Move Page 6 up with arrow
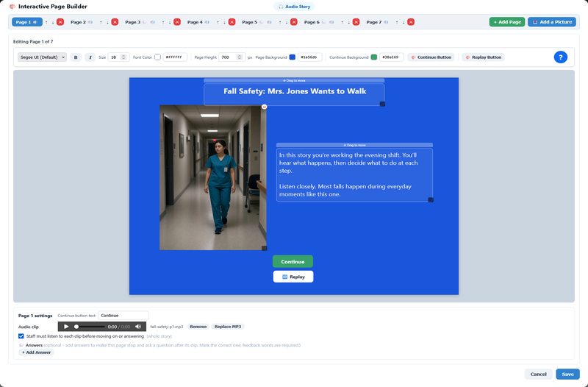The height and width of the screenshot is (387, 588). tap(343, 22)
